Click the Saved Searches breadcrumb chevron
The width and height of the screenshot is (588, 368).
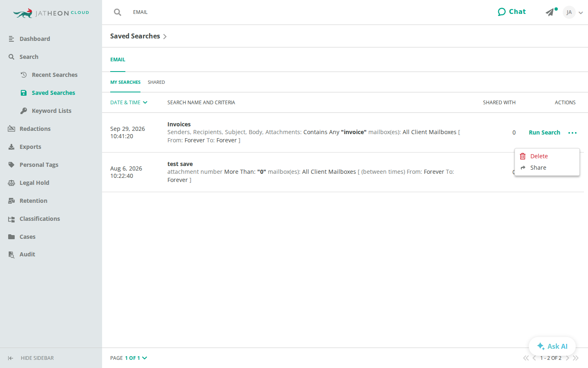click(x=165, y=36)
